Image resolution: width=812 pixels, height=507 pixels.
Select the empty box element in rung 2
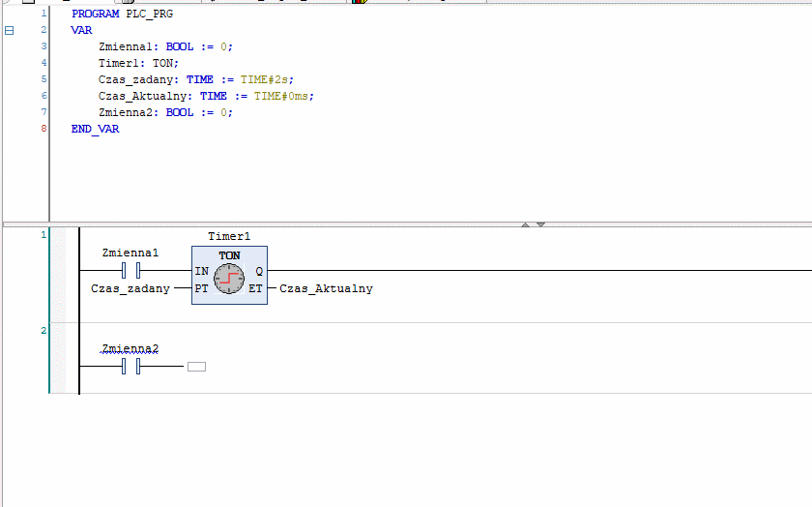[196, 367]
